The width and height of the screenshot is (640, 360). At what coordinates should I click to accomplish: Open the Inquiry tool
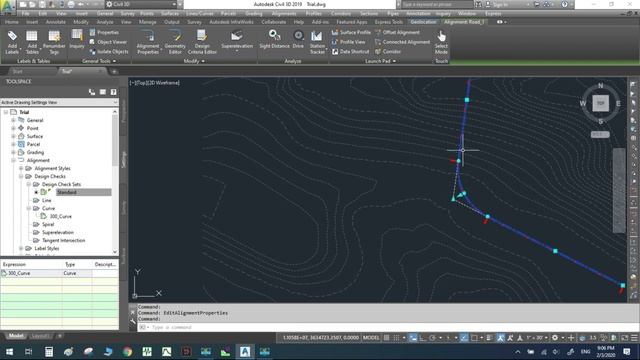point(77,40)
